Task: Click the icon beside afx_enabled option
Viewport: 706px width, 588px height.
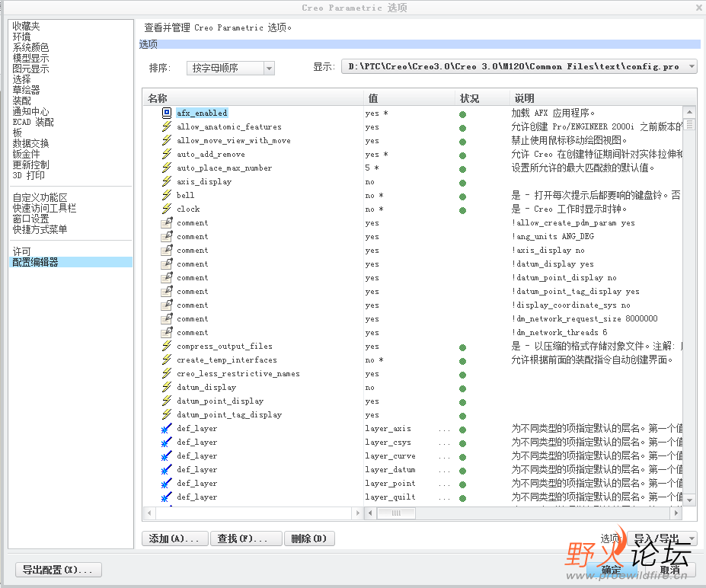Action: (167, 113)
